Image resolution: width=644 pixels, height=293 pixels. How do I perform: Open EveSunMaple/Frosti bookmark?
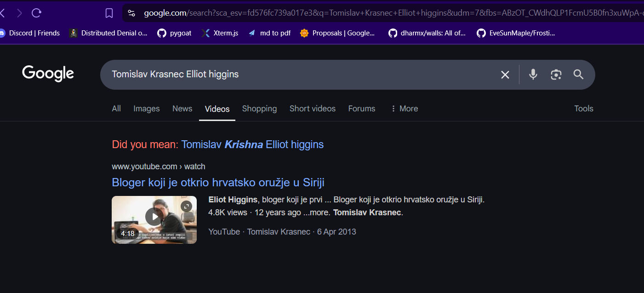point(516,33)
